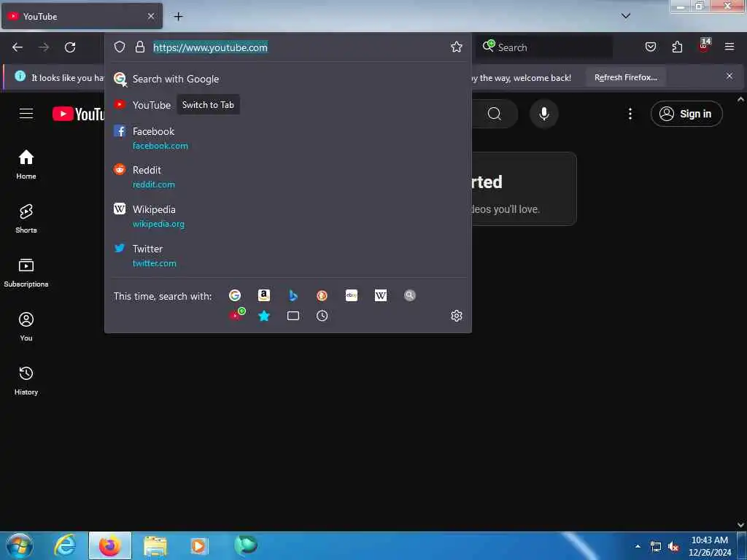Expand the list all tabs chevron

click(x=626, y=16)
